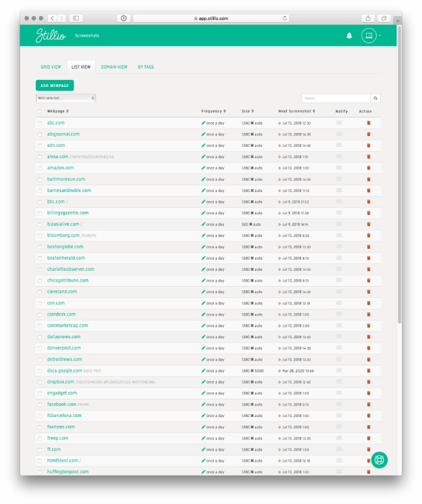422x504 pixels.
Task: Select checkbox for dropbox.com
Action: coord(40,382)
